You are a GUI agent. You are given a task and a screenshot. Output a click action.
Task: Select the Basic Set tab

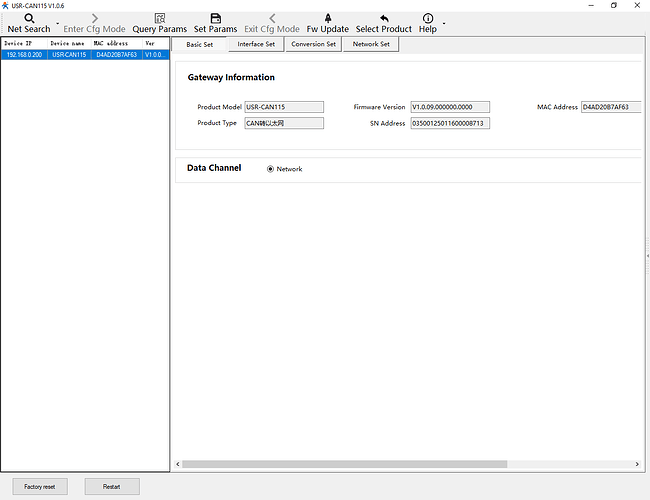[199, 44]
